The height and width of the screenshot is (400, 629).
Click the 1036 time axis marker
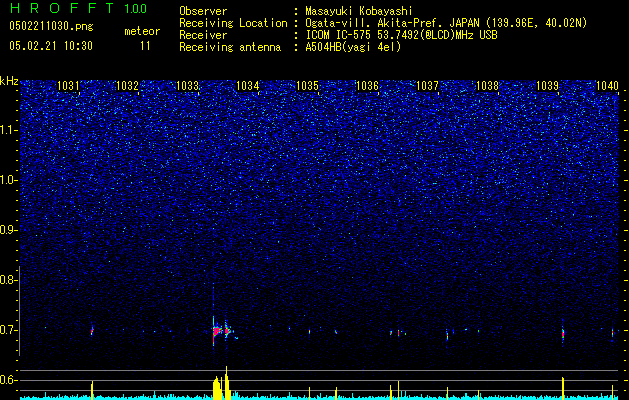367,86
